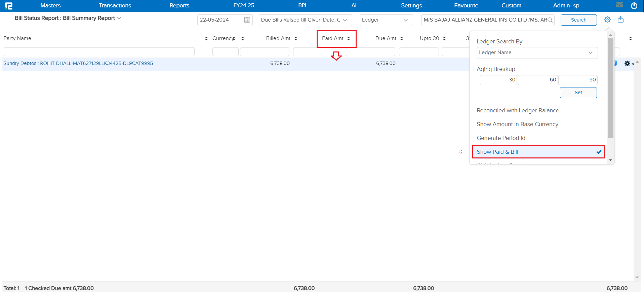Click the Set button for aging breakup

578,93
